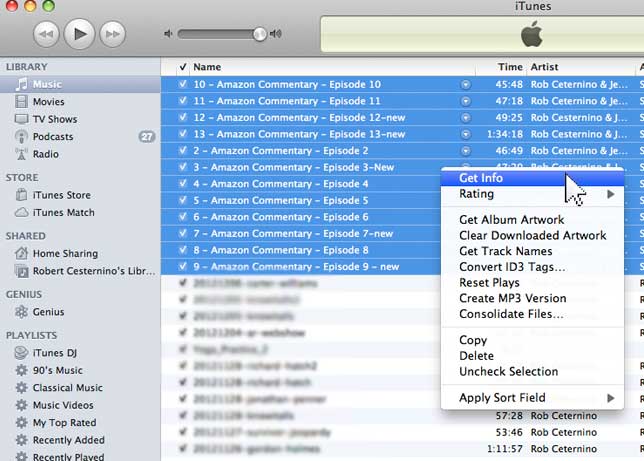Screen dimensions: 644x461
Task: Click Episode 11 row arrow button
Action: (466, 101)
